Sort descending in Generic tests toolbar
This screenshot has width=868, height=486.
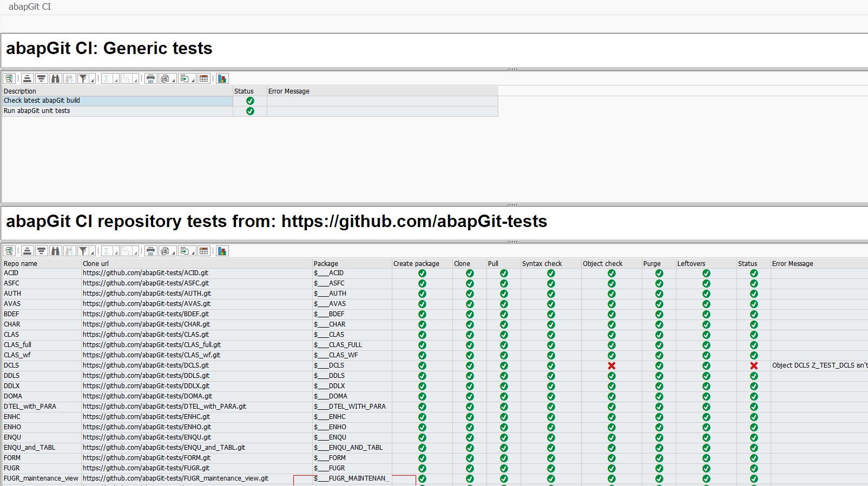(41, 79)
